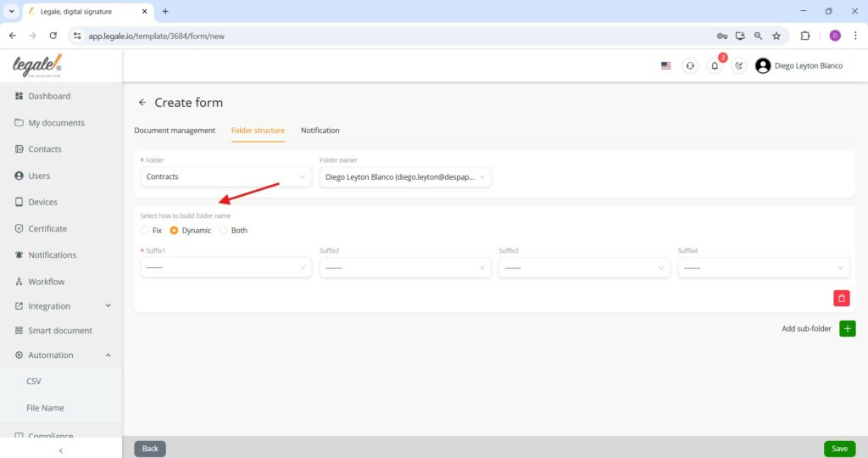Switch to the Notification tab

point(320,130)
